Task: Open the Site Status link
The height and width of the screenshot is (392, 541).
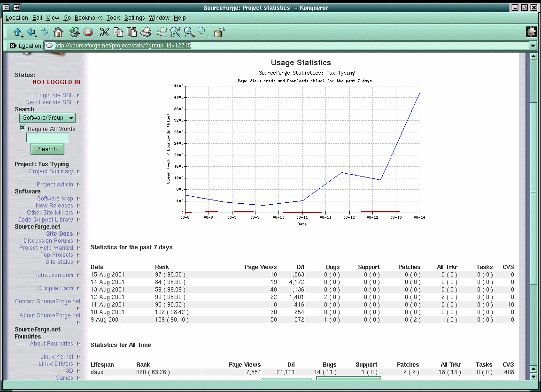Action: click(x=59, y=262)
